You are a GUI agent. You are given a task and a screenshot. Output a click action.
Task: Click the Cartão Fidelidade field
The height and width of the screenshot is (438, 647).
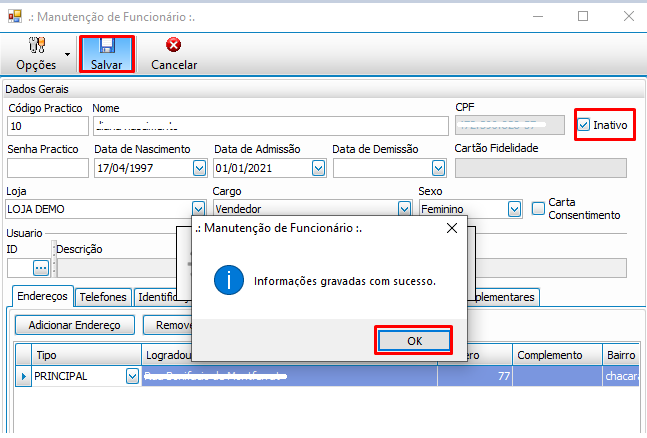[541, 168]
